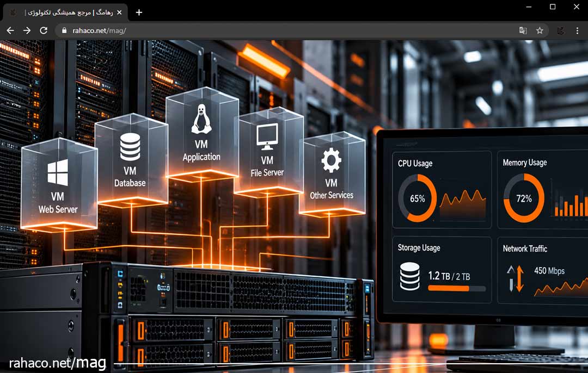Click the browser forward arrow
Image resolution: width=588 pixels, height=373 pixels.
click(27, 30)
